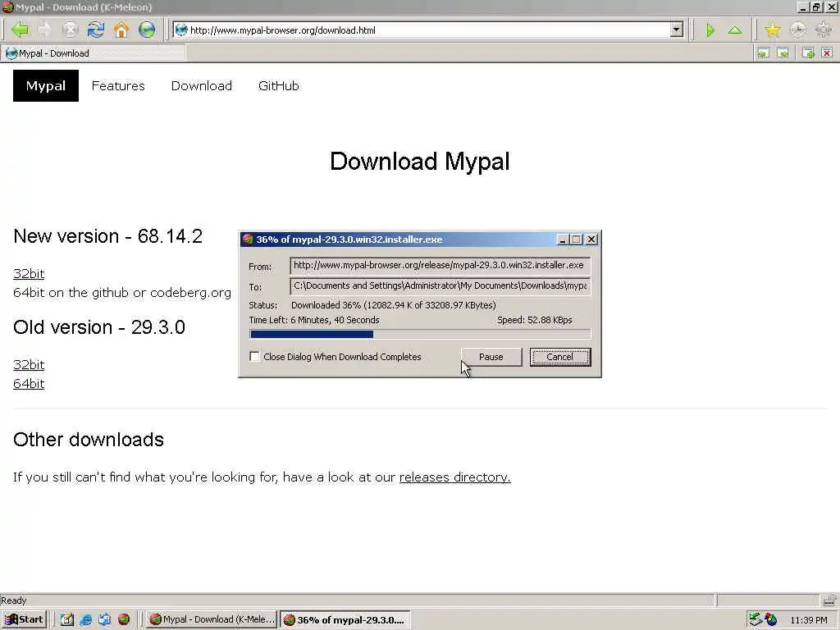Viewport: 840px width, 630px height.
Task: Click 64bit link under Old version
Action: (29, 384)
